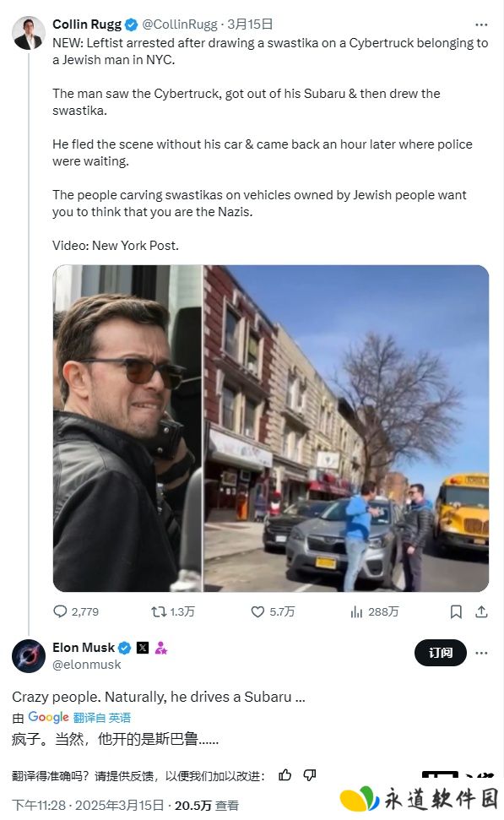504x820 pixels.
Task: Click the 3月15日 tweet date link
Action: click(x=250, y=24)
